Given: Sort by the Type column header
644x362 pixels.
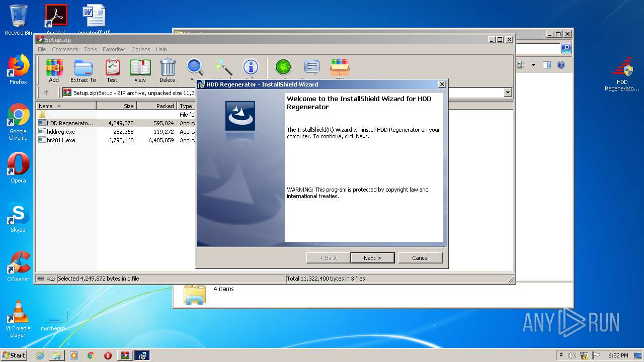Looking at the screenshot, I should click(186, 106).
